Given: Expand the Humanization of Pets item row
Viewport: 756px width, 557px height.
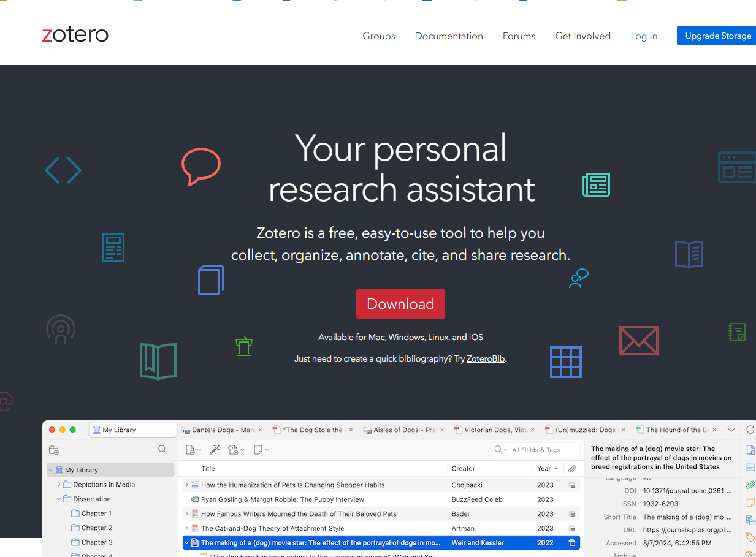Looking at the screenshot, I should tap(187, 485).
